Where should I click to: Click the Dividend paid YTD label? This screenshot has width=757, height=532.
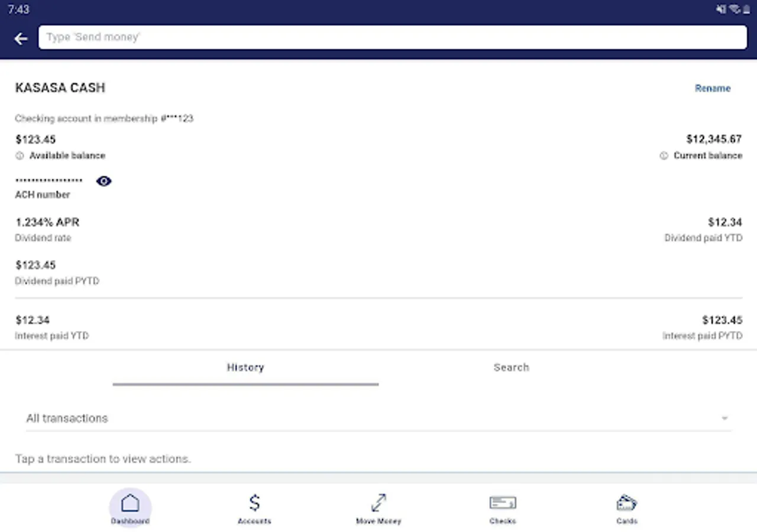(x=703, y=238)
